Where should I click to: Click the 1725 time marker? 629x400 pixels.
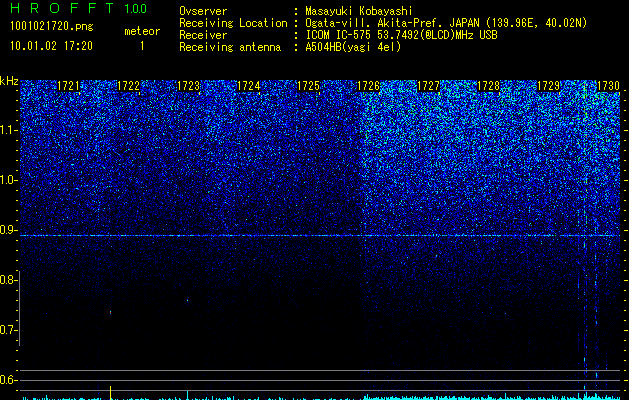308,86
